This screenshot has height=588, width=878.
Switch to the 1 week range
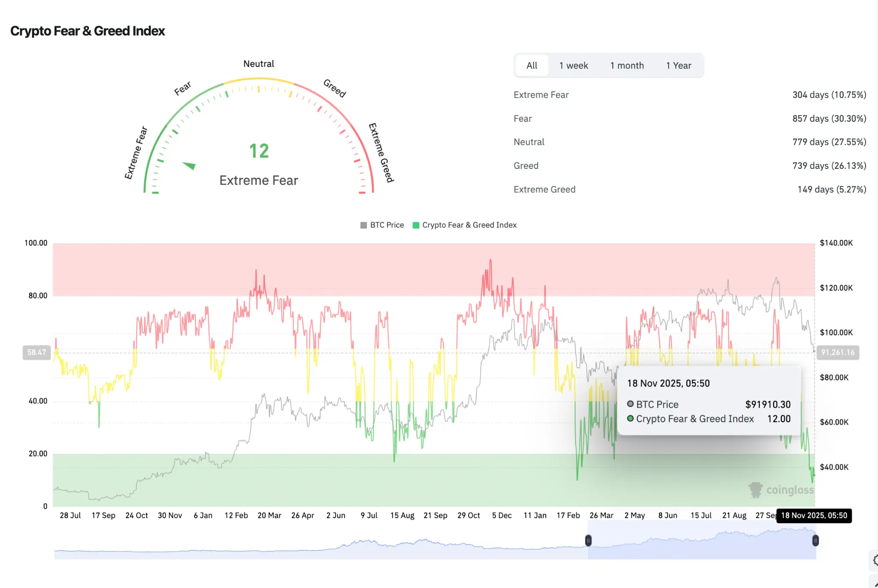[x=573, y=66]
